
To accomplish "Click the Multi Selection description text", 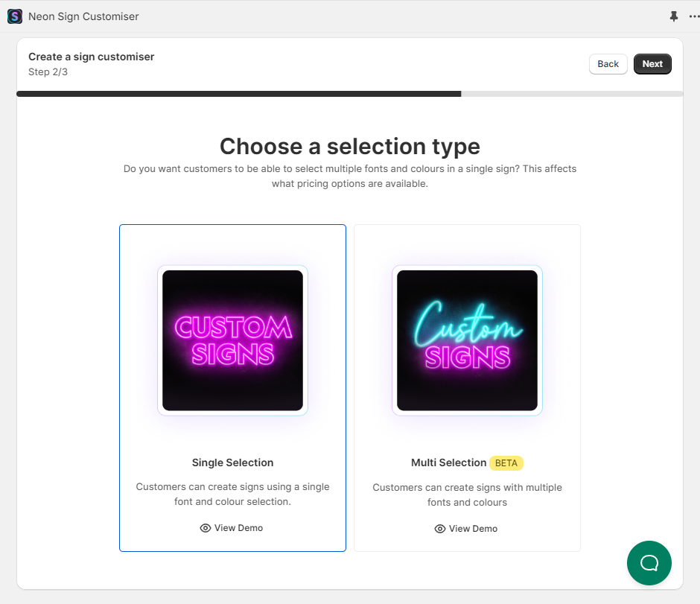I will coord(467,495).
